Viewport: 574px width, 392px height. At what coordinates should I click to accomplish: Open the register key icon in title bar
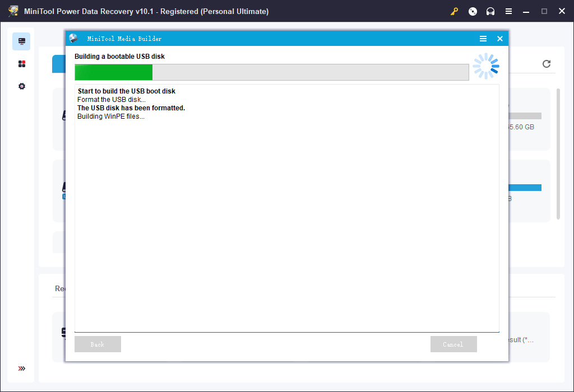click(454, 11)
